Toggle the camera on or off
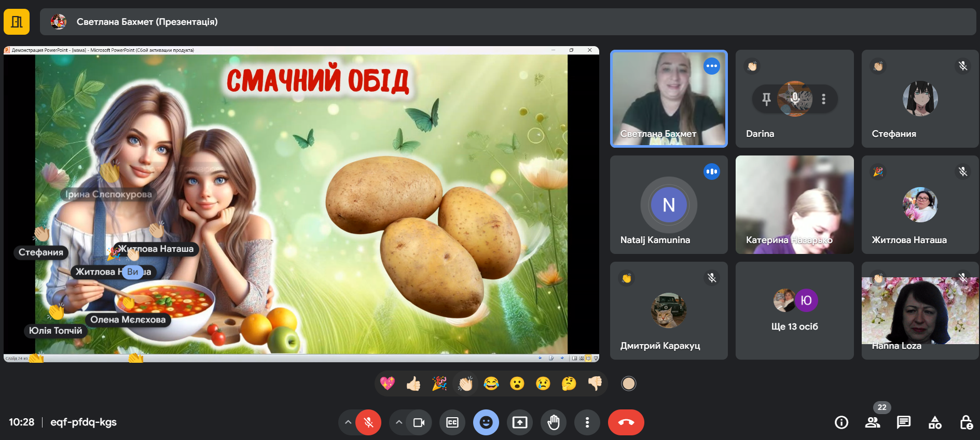Screen dimensions: 980x440 tap(419, 422)
